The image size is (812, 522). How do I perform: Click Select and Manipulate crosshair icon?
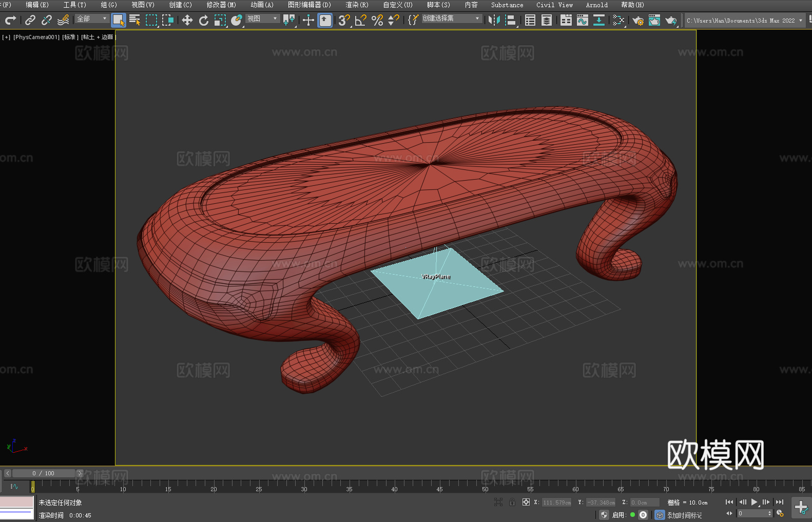(308, 20)
